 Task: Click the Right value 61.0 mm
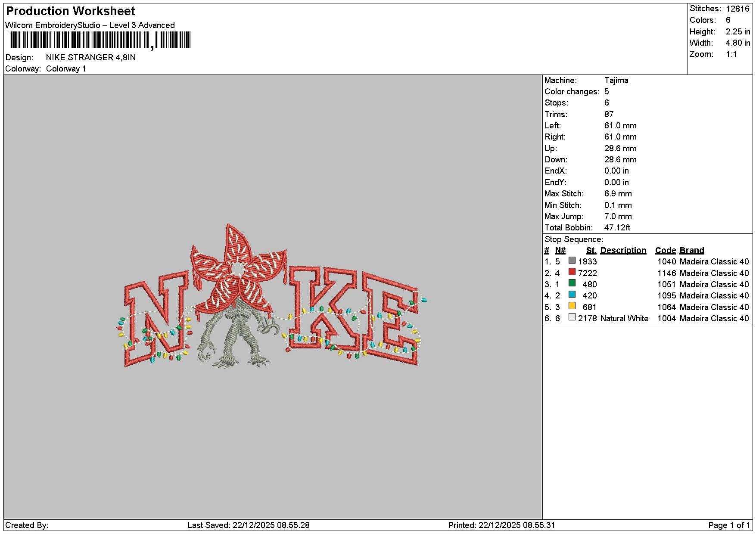coord(620,137)
